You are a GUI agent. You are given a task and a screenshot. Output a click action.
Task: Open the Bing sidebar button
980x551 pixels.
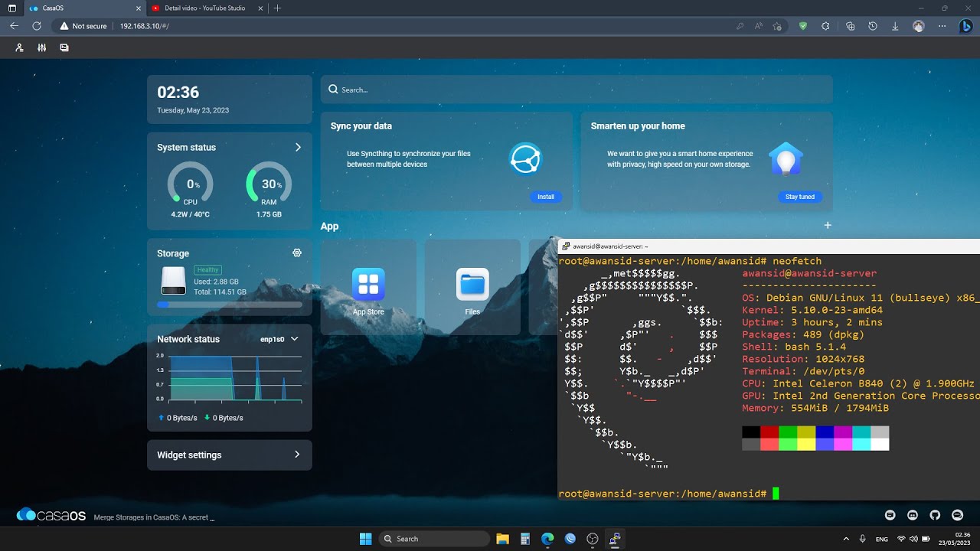pos(966,26)
